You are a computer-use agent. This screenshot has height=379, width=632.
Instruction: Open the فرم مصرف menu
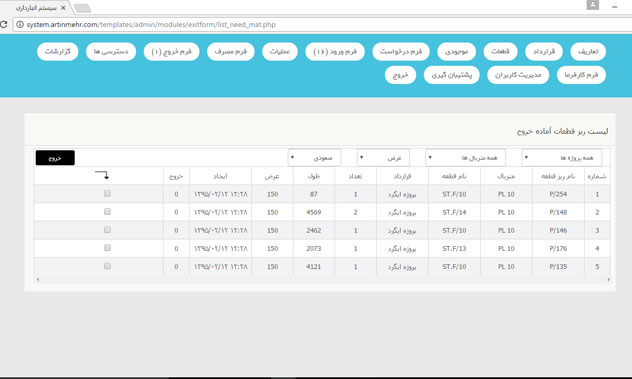(x=231, y=52)
